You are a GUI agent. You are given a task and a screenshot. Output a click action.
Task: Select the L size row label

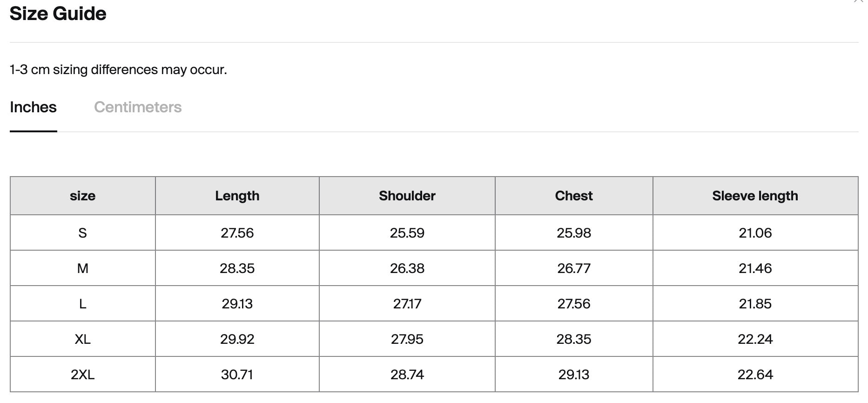click(x=82, y=304)
